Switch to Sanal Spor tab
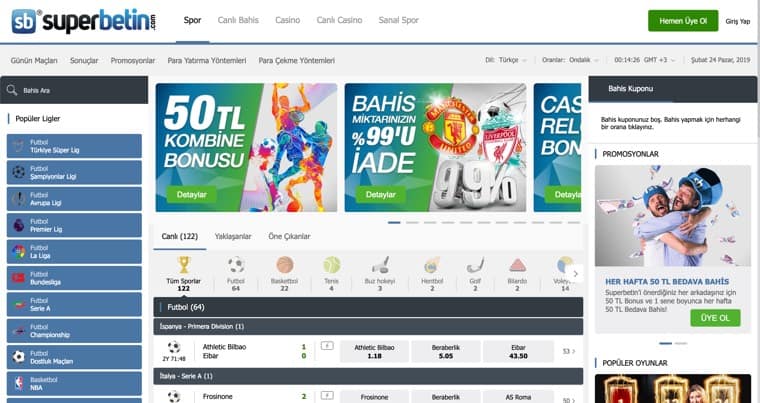The height and width of the screenshot is (403, 760). point(398,20)
